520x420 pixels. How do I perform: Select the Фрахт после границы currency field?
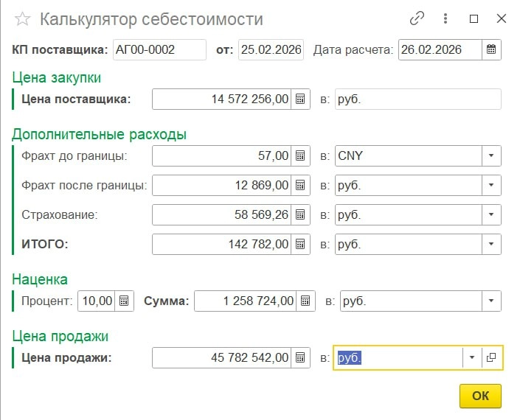coord(408,185)
